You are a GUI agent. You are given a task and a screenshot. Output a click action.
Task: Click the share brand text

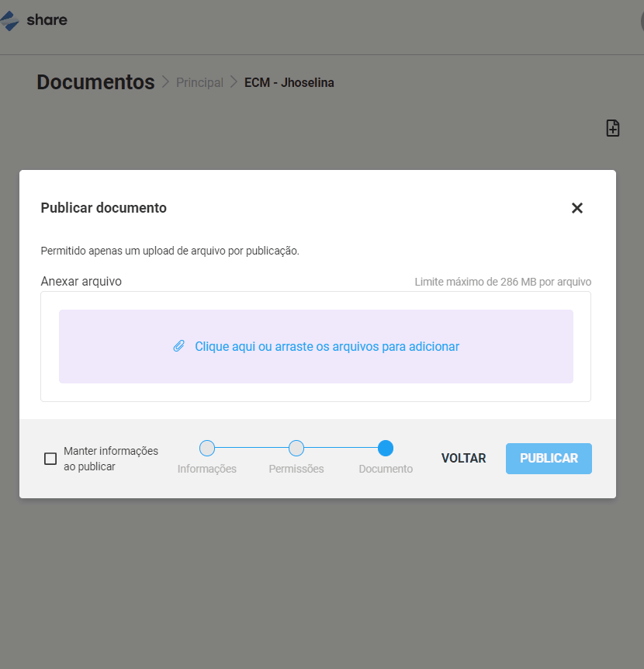coord(47,19)
